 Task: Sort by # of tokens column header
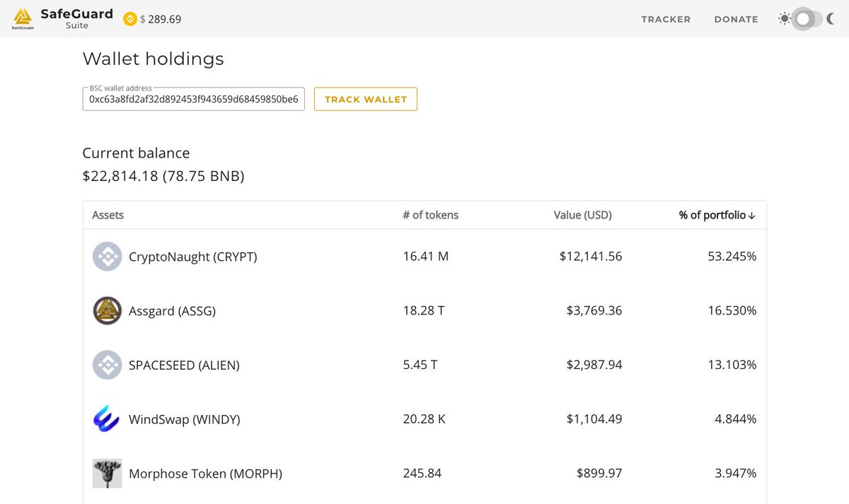[430, 215]
